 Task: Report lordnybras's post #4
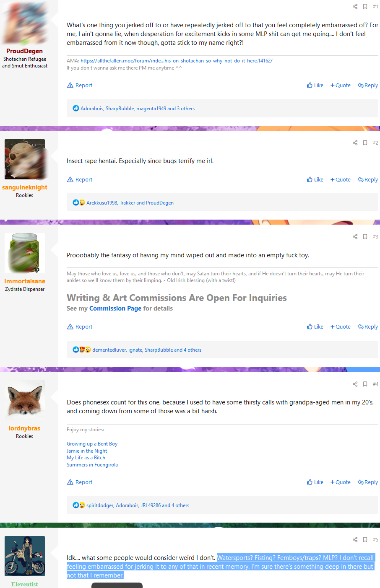[x=80, y=482]
